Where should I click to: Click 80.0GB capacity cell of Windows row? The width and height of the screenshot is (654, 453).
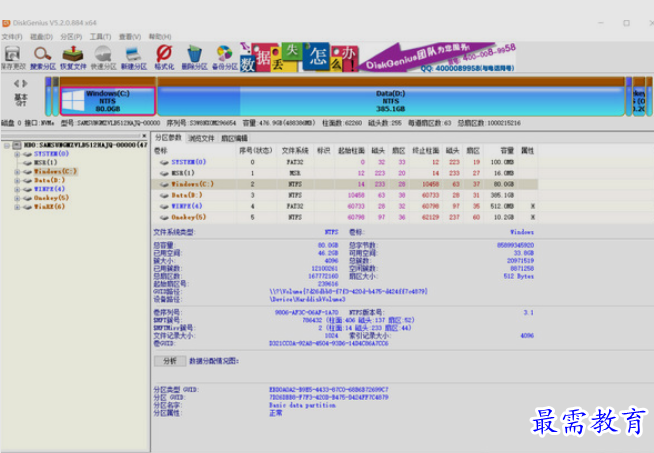504,184
